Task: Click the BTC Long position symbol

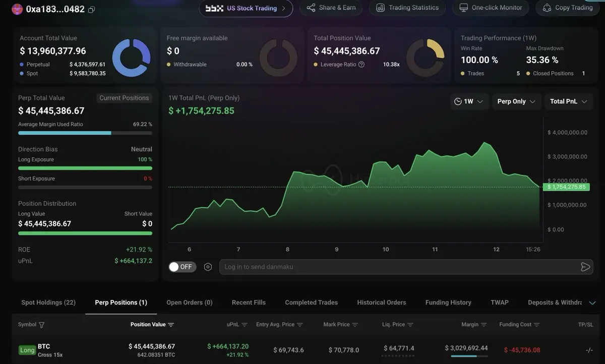Action: point(44,346)
